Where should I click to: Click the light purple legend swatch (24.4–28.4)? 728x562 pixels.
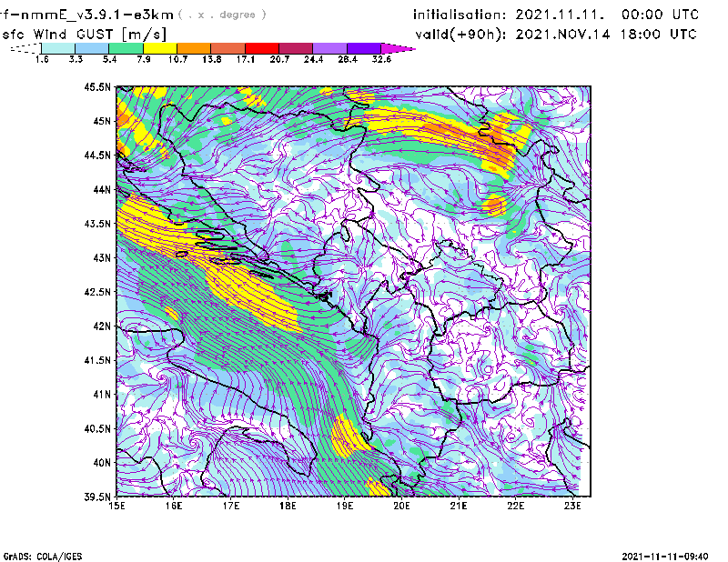click(329, 48)
